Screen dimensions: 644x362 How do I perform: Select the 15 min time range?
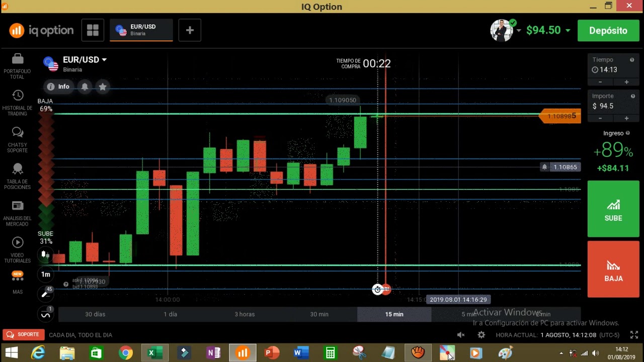(394, 314)
